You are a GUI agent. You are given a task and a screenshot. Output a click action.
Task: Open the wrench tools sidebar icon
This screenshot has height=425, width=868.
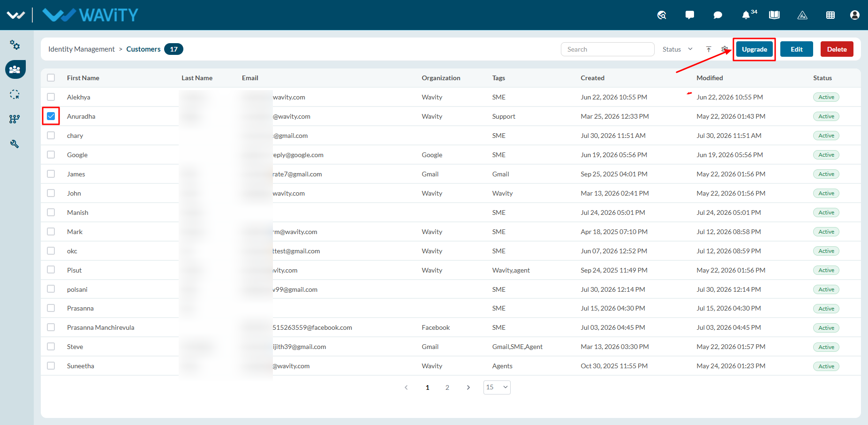[x=15, y=144]
